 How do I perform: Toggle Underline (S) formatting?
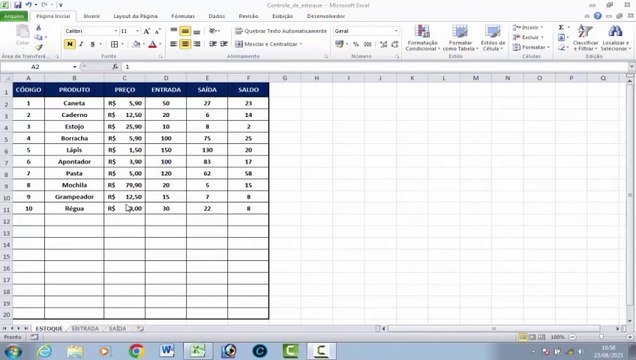[x=92, y=44]
